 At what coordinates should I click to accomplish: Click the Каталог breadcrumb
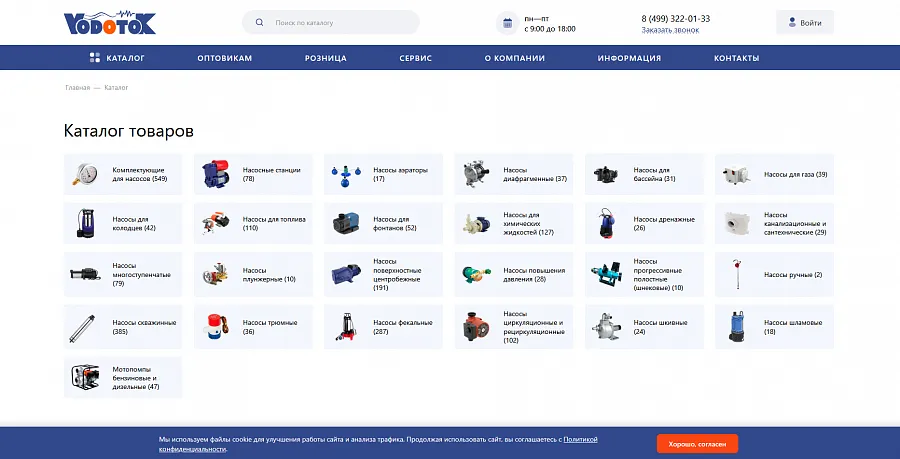pyautogui.click(x=116, y=88)
